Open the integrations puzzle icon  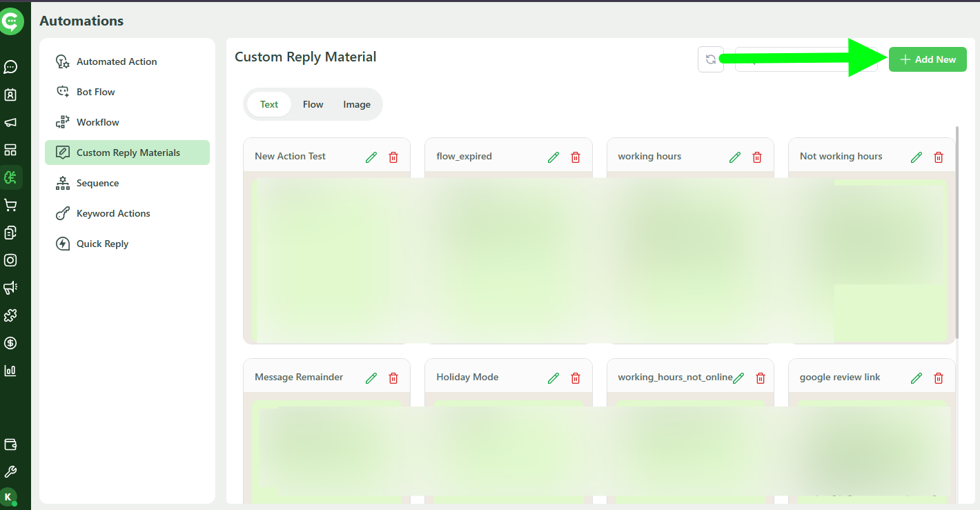click(x=10, y=315)
